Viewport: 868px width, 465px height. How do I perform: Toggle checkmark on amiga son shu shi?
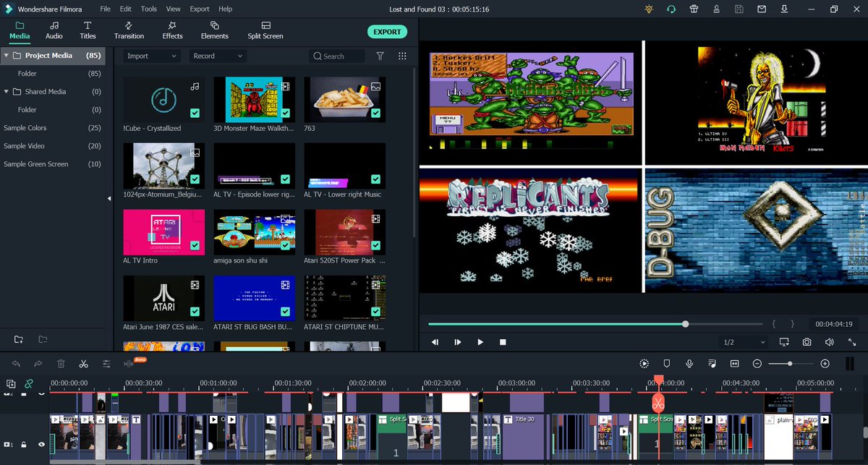(286, 246)
